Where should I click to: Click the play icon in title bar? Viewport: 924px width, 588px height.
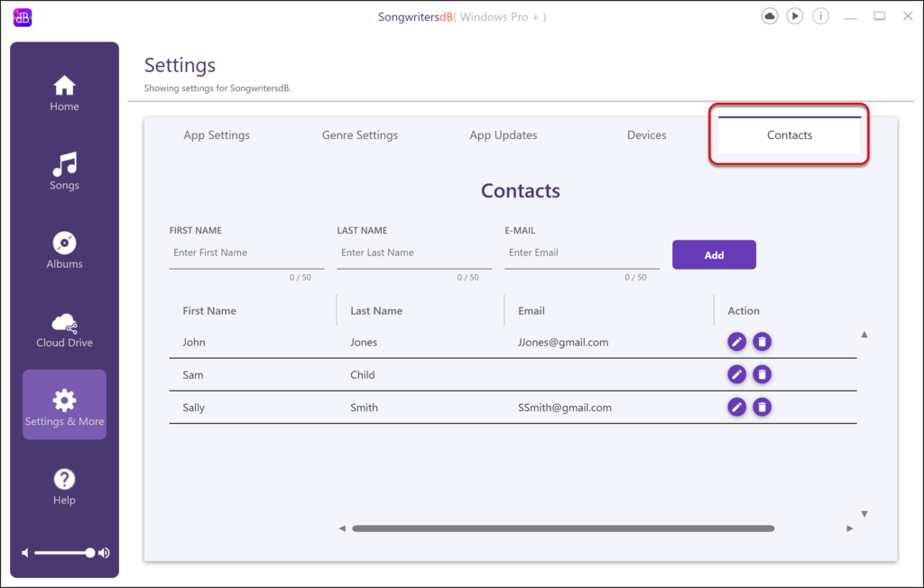pyautogui.click(x=795, y=16)
